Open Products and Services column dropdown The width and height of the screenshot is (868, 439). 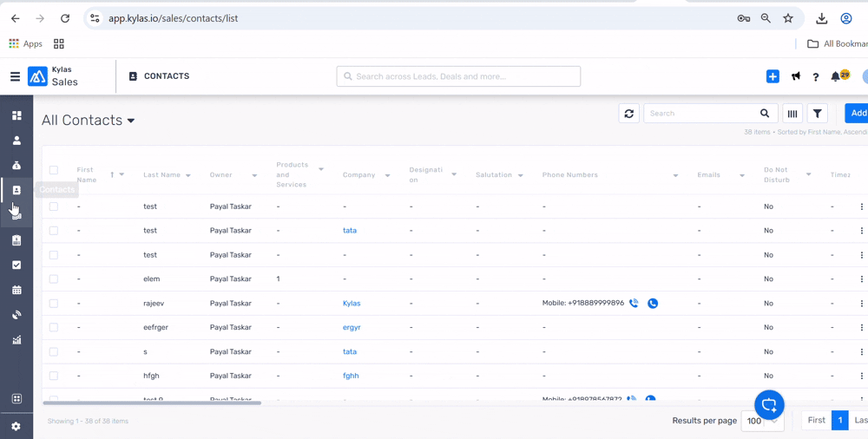pos(321,169)
